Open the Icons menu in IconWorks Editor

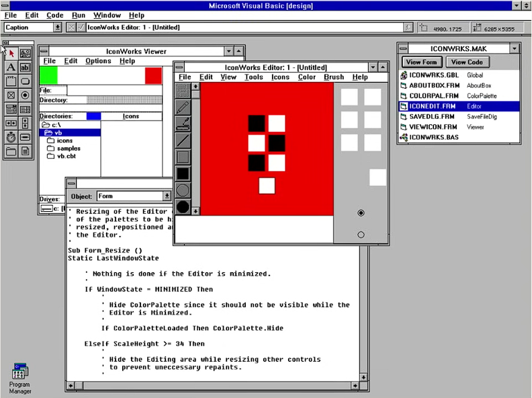[x=280, y=77]
